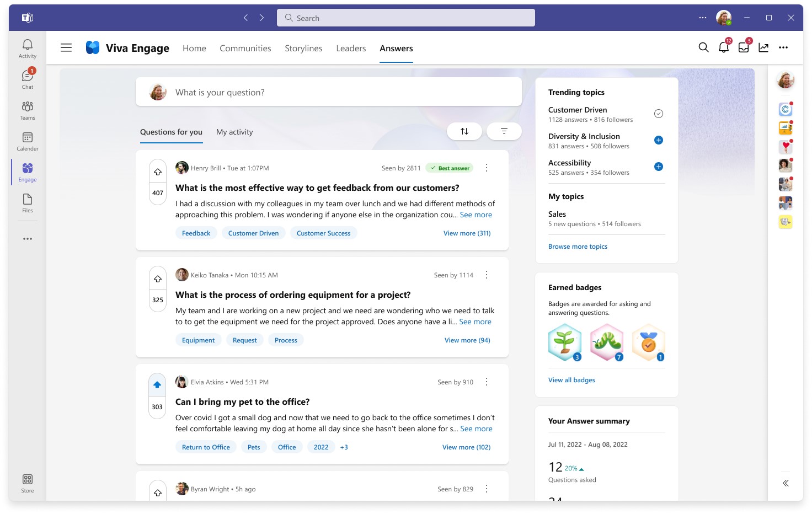The width and height of the screenshot is (812, 514).
Task: Unfollow the Customer Driven topic
Action: point(658,114)
